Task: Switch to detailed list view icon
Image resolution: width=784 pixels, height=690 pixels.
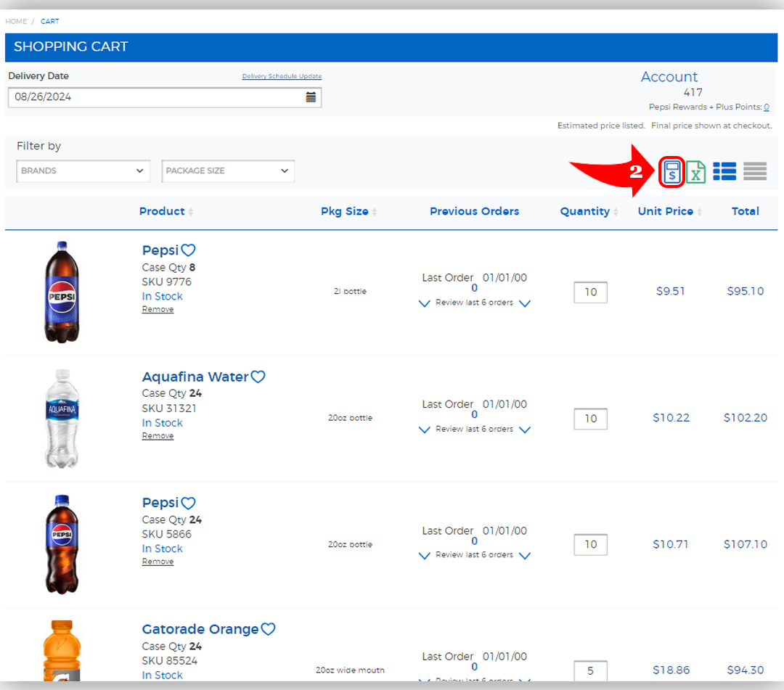Action: click(x=724, y=171)
